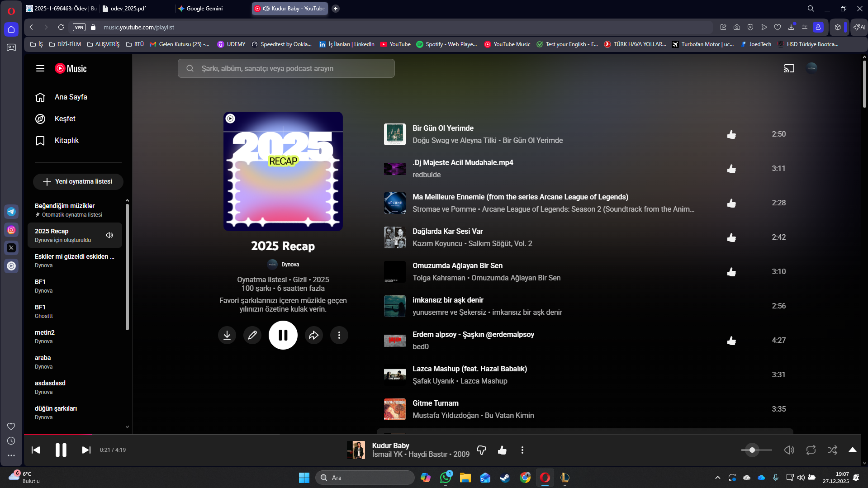Open the YouTube Music hamburger menu
The image size is (868, 488).
point(40,68)
